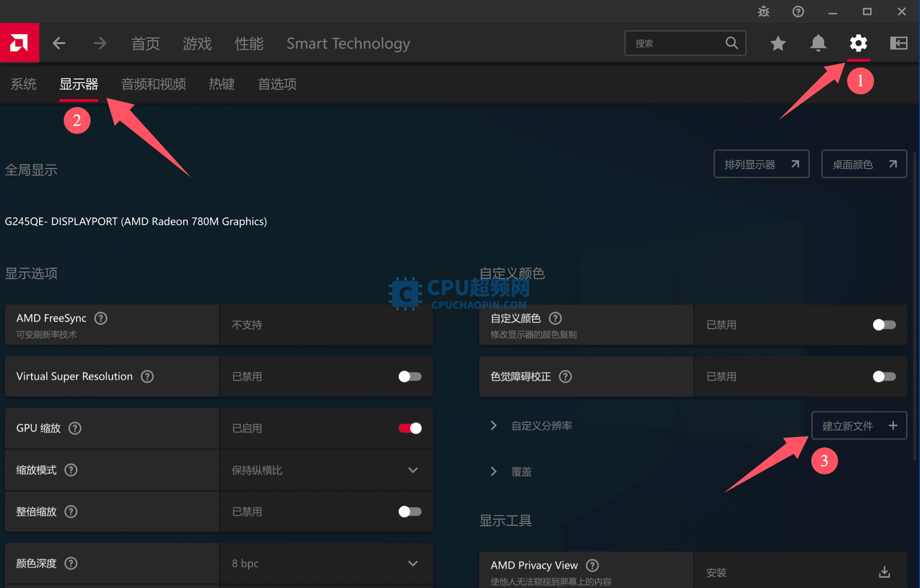Show AMD Privacy View help icon
The image size is (920, 588).
592,565
